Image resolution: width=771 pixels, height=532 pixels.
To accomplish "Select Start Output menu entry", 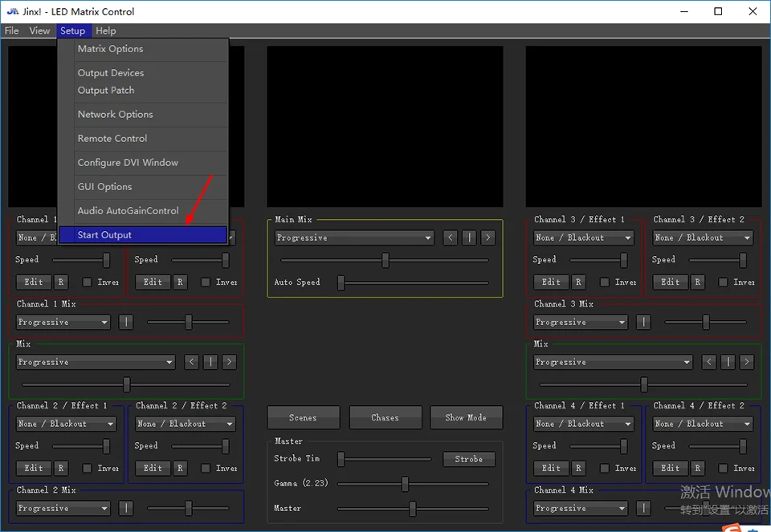I will pyautogui.click(x=143, y=235).
